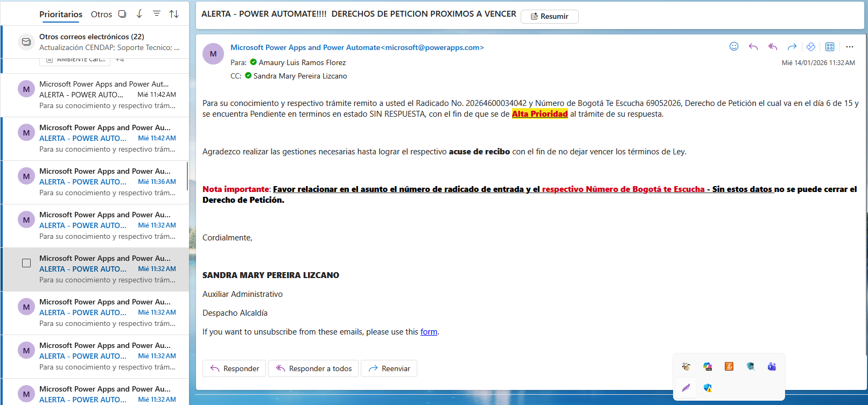Click the reply-all icon in message header
The width and height of the screenshot is (868, 405).
pyautogui.click(x=773, y=47)
